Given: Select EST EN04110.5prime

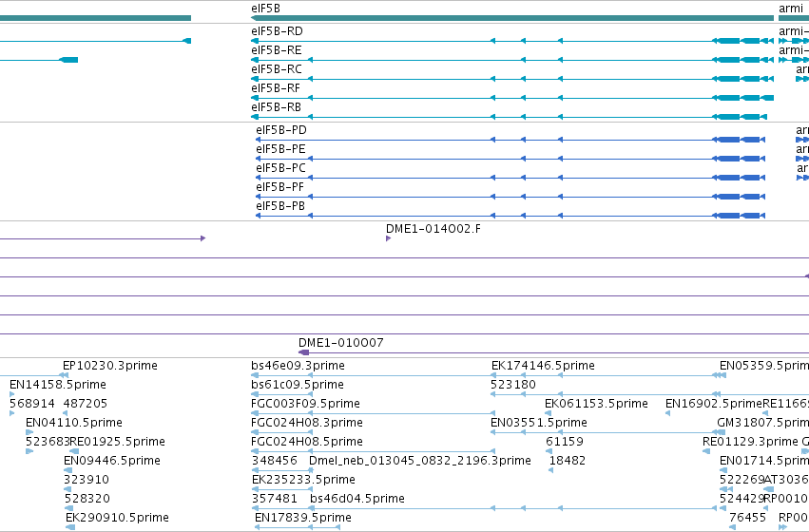Looking at the screenshot, I should point(74,424).
